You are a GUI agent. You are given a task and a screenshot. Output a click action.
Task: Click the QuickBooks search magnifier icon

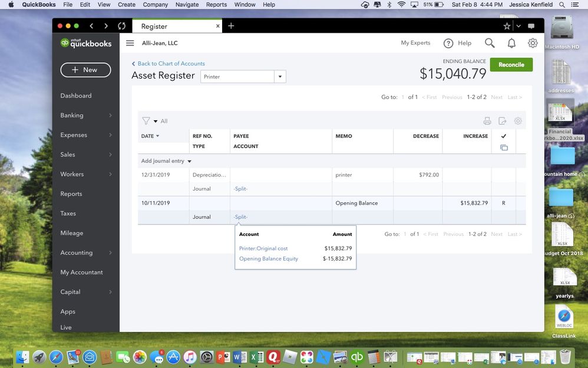point(490,43)
